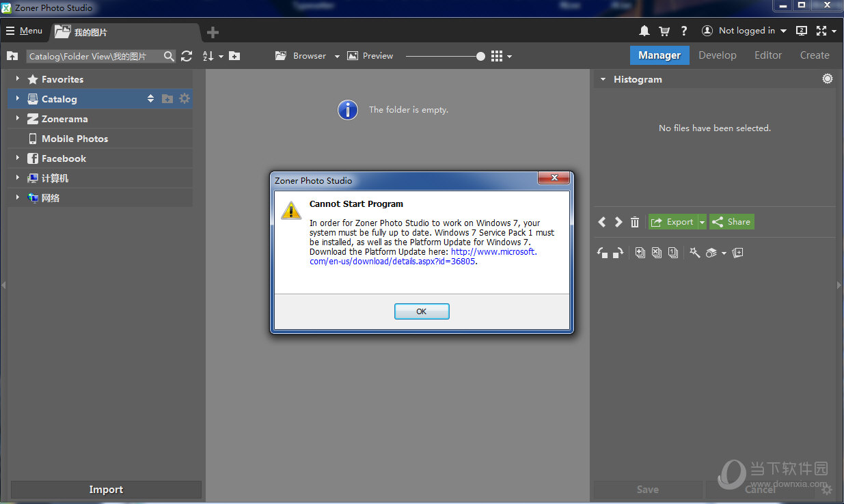
Task: Select 计算机 in the navigator
Action: coord(55,178)
